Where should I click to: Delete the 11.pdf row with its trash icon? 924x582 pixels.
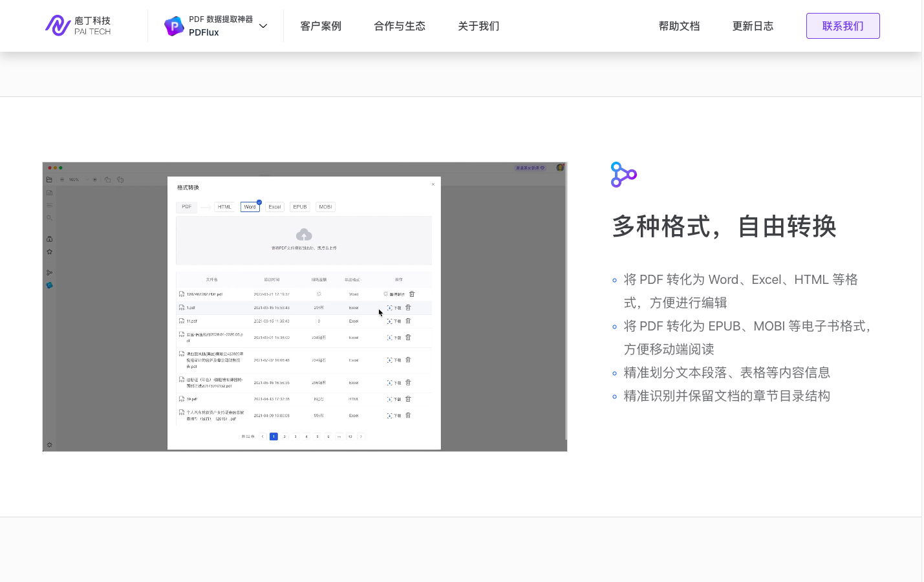click(x=408, y=321)
